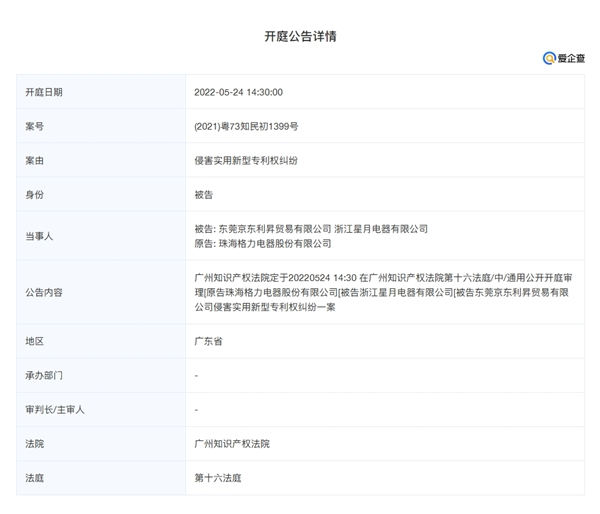Click the date value 2022-05-24 14:30:00
This screenshot has height=514, width=600.
[x=238, y=92]
